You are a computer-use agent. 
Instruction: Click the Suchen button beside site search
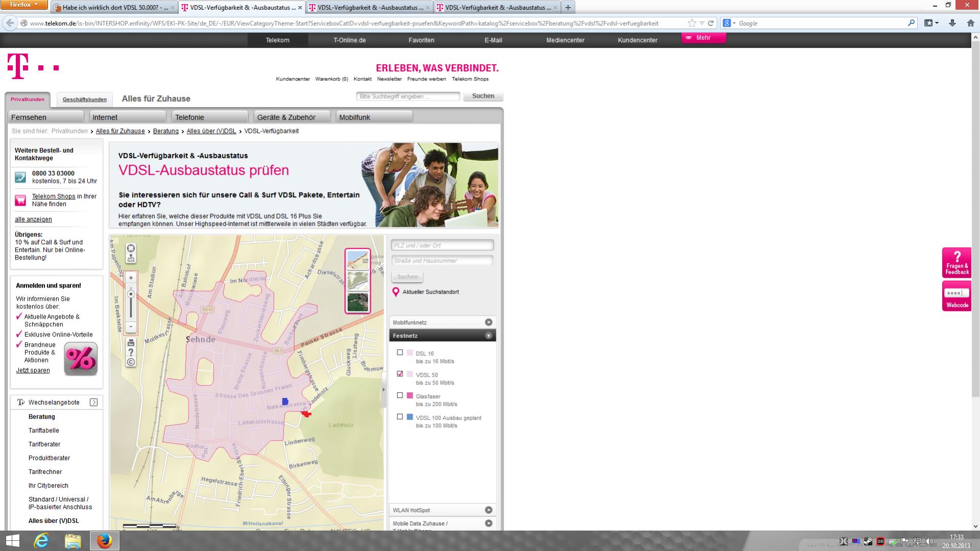483,96
